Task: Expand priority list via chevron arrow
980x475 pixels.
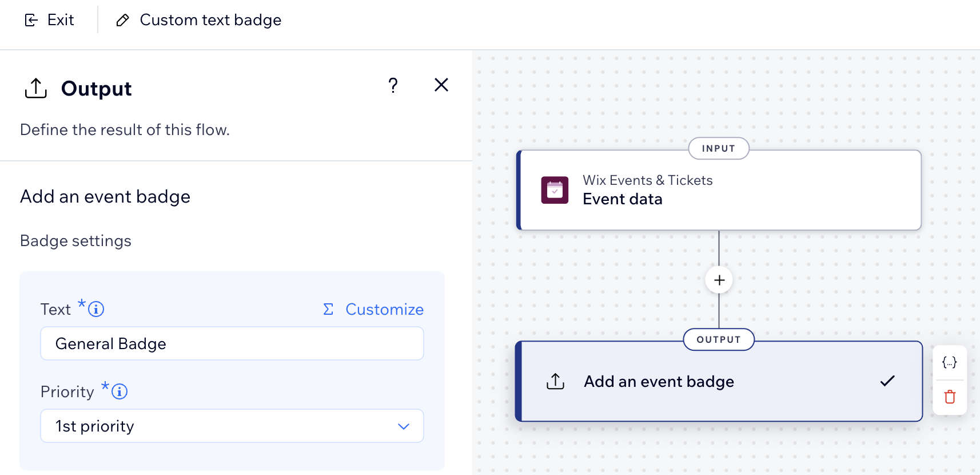Action: [x=404, y=426]
